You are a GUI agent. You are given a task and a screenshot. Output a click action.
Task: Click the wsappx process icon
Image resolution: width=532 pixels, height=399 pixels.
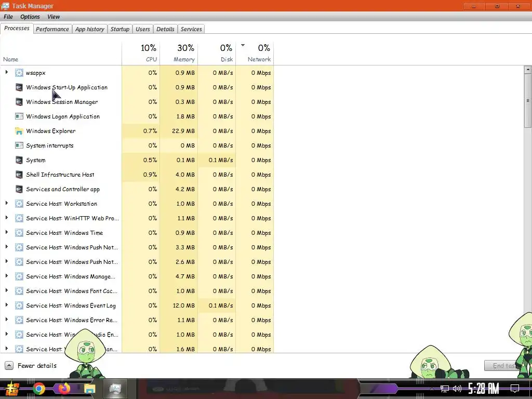click(19, 73)
